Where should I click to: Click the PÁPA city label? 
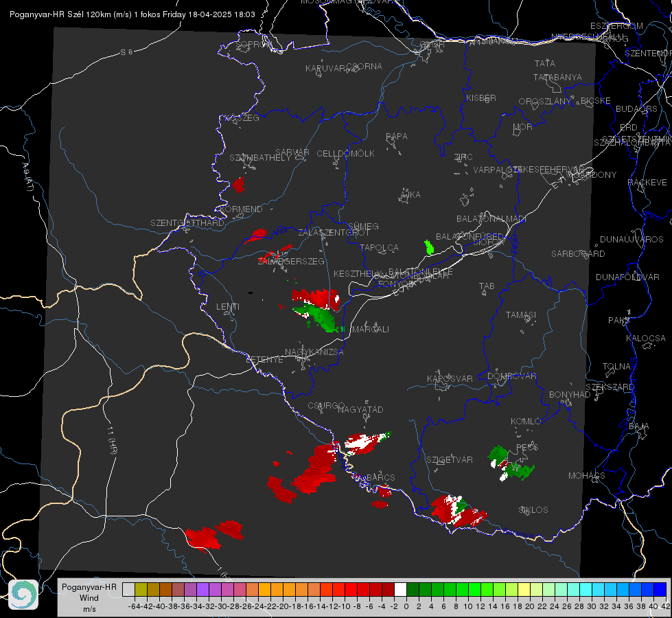397,137
